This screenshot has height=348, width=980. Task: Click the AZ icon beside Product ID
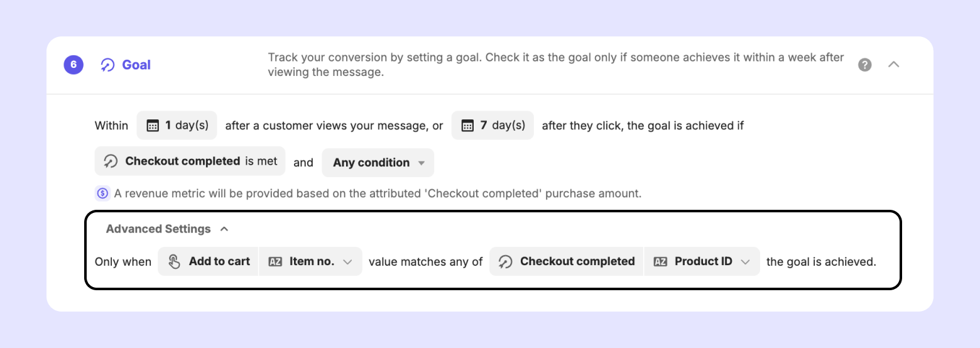coord(660,261)
